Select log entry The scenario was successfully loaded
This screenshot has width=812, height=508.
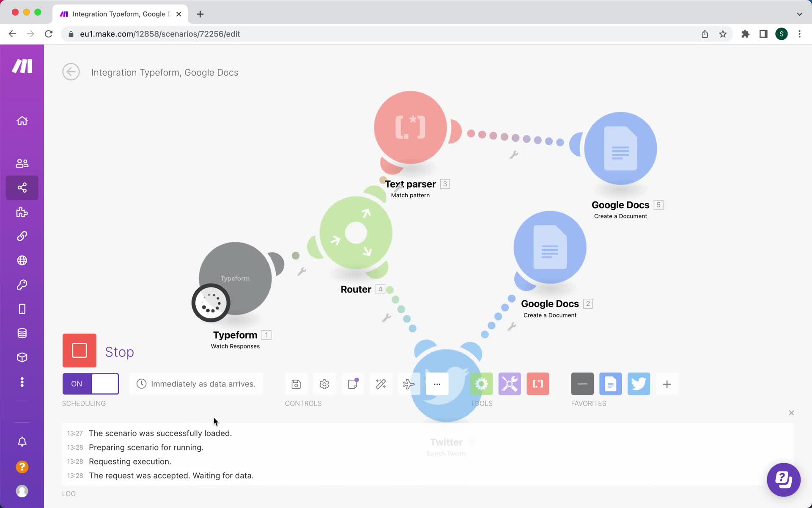tap(160, 433)
